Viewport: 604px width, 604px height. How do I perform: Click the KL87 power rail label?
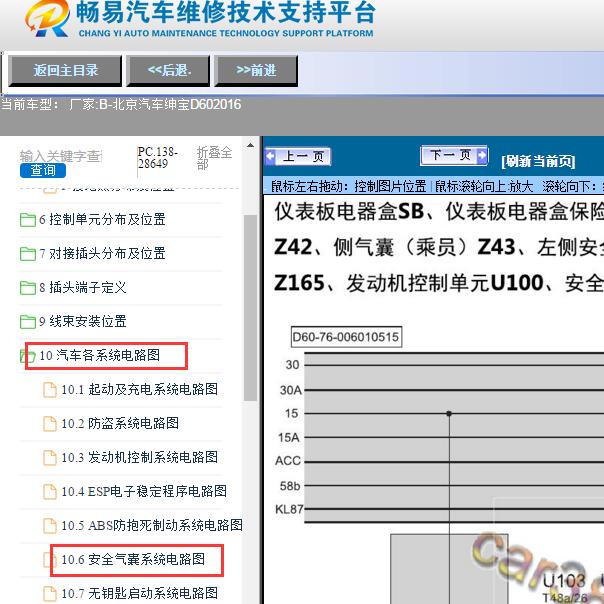click(289, 509)
